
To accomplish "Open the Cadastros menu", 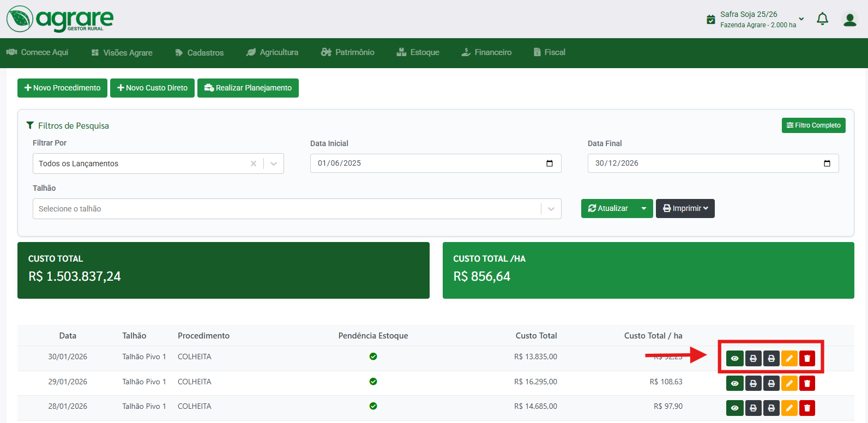I will point(200,53).
